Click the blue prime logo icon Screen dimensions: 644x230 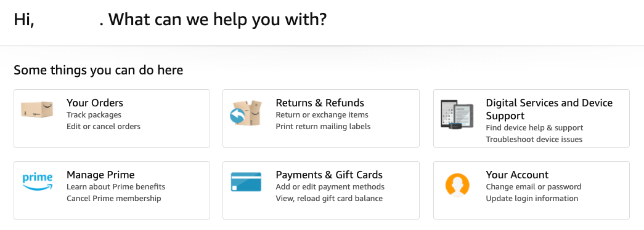[38, 182]
